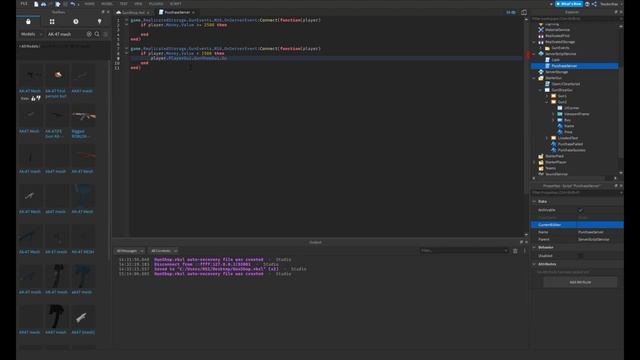Click the Toolbox search field with AK 47 mesh

click(x=65, y=34)
